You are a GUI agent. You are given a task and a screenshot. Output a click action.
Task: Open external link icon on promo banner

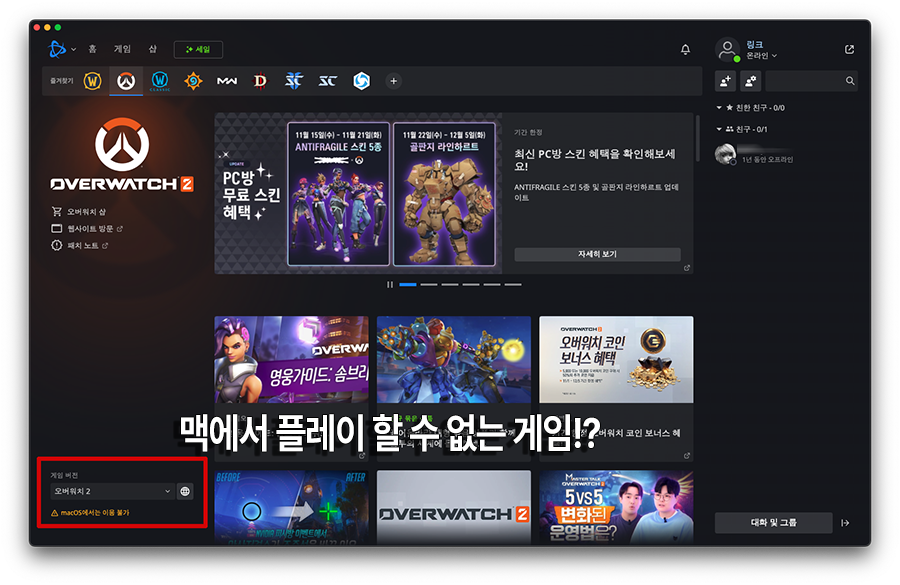[x=686, y=268]
